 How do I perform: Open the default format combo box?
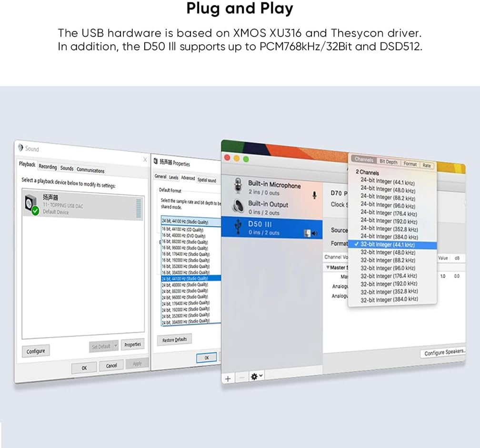coord(190,222)
